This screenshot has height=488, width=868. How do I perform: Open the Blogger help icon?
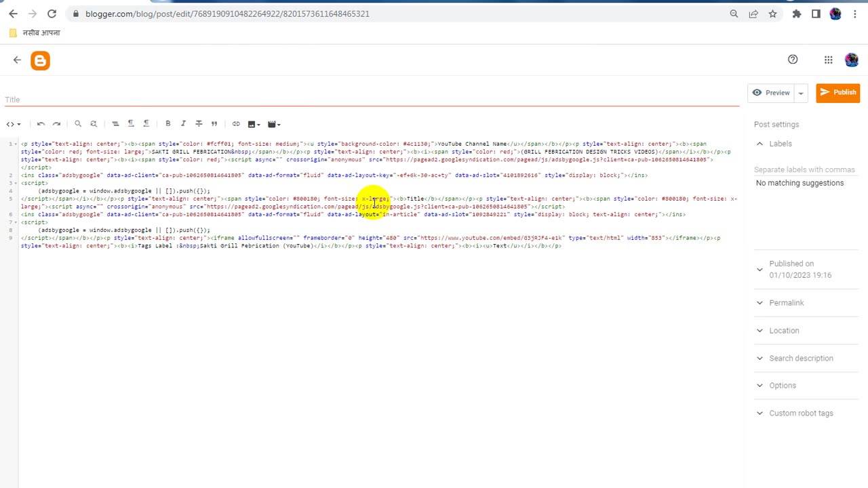point(793,60)
